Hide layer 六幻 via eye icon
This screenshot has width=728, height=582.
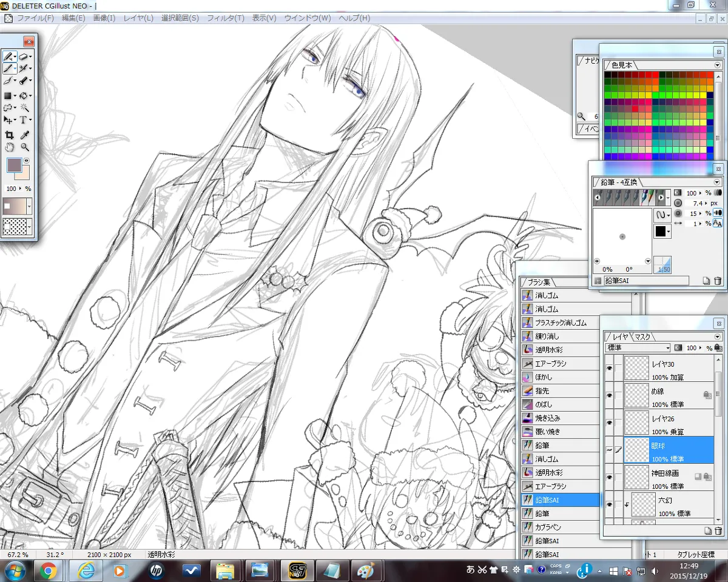(x=609, y=504)
